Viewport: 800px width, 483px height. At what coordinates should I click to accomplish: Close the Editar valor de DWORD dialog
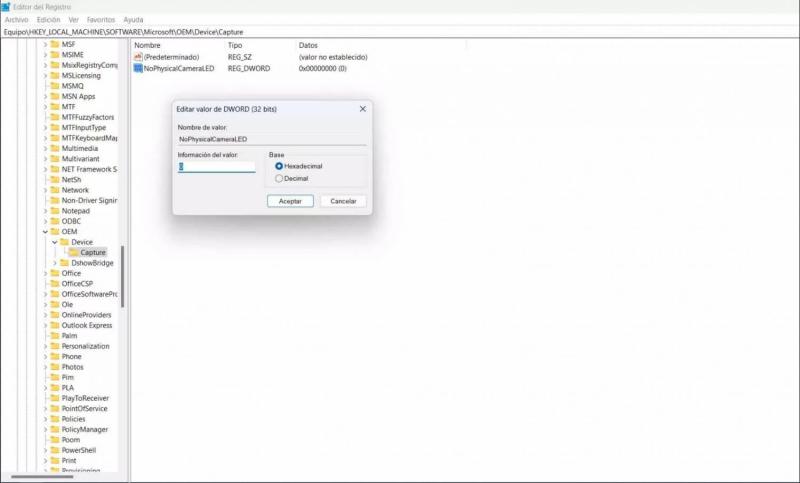click(x=362, y=108)
